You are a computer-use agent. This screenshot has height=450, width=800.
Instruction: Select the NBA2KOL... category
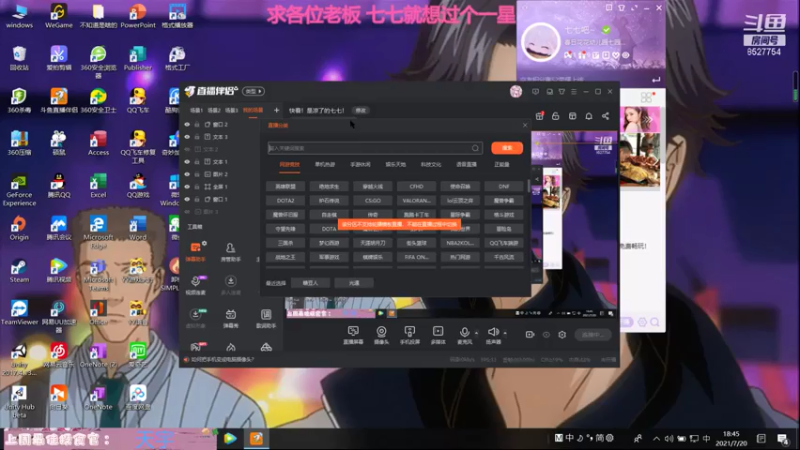coord(460,243)
